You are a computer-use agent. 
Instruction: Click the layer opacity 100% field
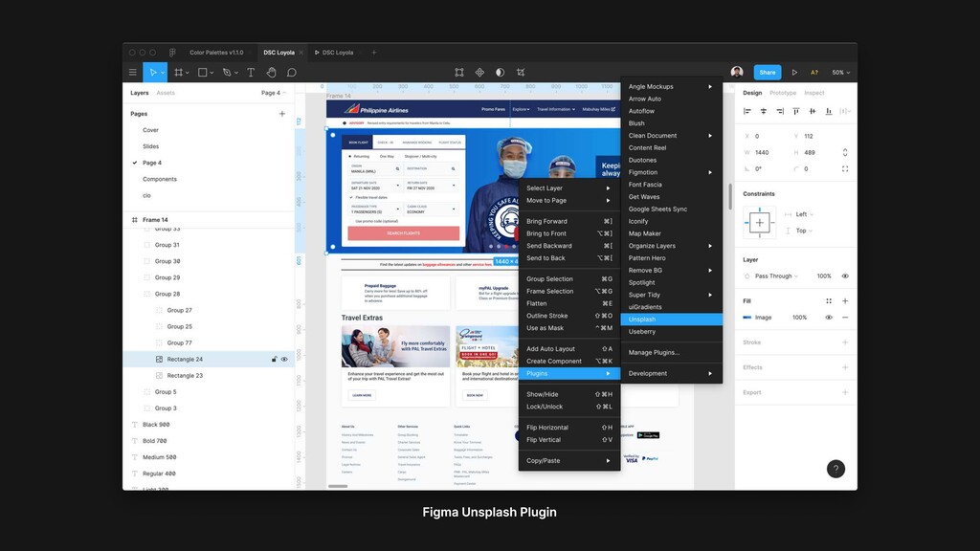click(x=824, y=276)
